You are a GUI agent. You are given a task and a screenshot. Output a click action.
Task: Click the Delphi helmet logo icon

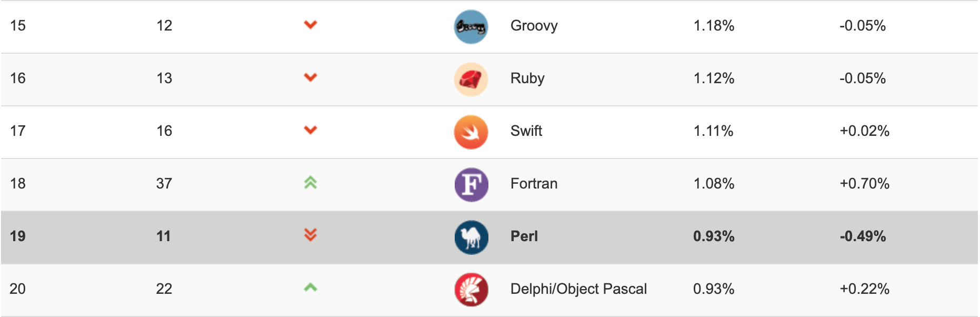pyautogui.click(x=471, y=290)
